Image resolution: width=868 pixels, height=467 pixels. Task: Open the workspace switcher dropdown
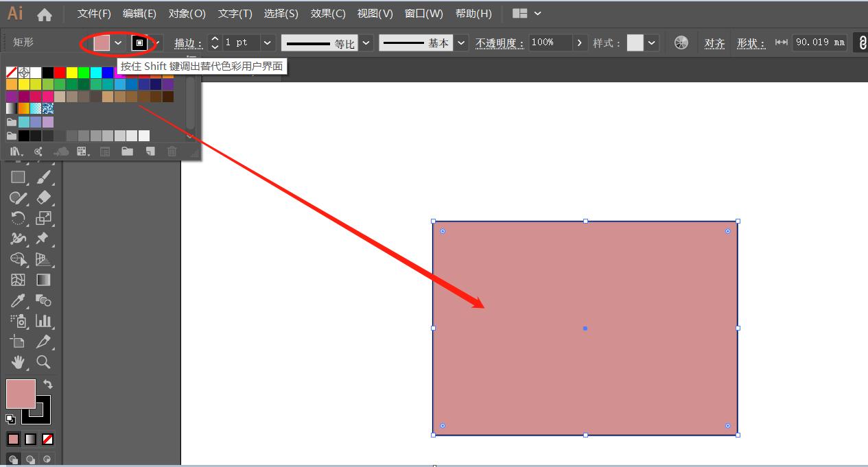click(x=538, y=14)
